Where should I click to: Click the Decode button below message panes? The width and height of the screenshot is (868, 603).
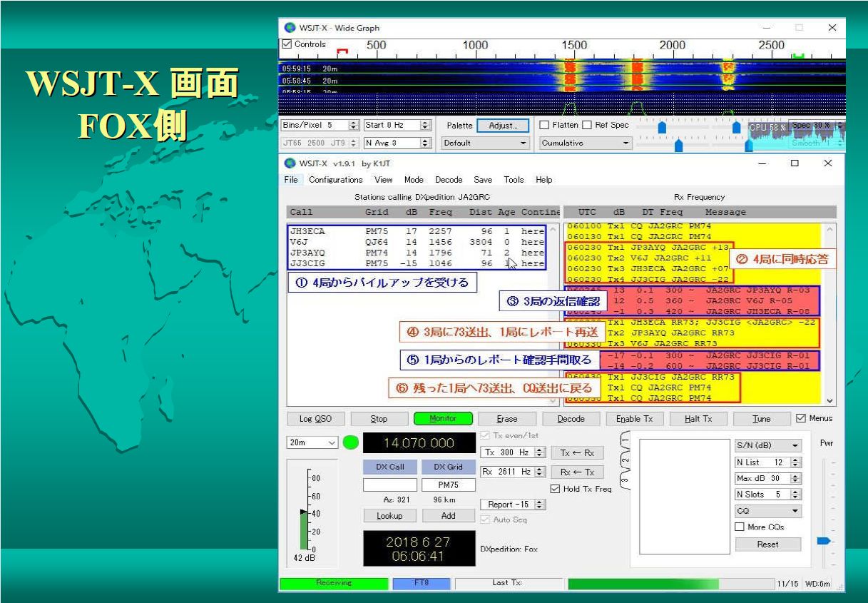tap(571, 419)
